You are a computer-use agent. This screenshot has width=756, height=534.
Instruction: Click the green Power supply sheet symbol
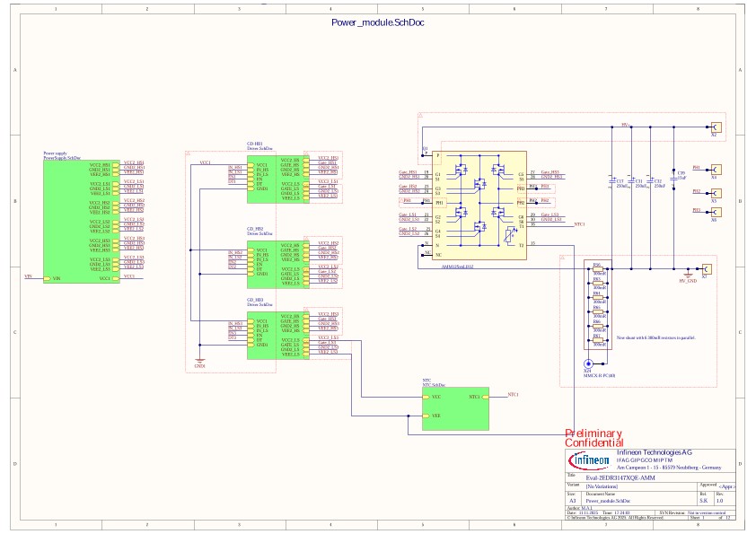coord(82,222)
